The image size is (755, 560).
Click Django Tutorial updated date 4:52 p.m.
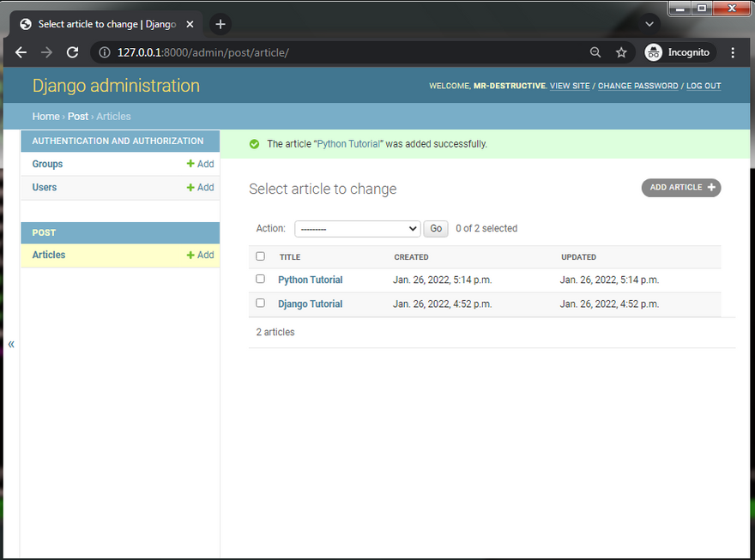click(x=609, y=304)
